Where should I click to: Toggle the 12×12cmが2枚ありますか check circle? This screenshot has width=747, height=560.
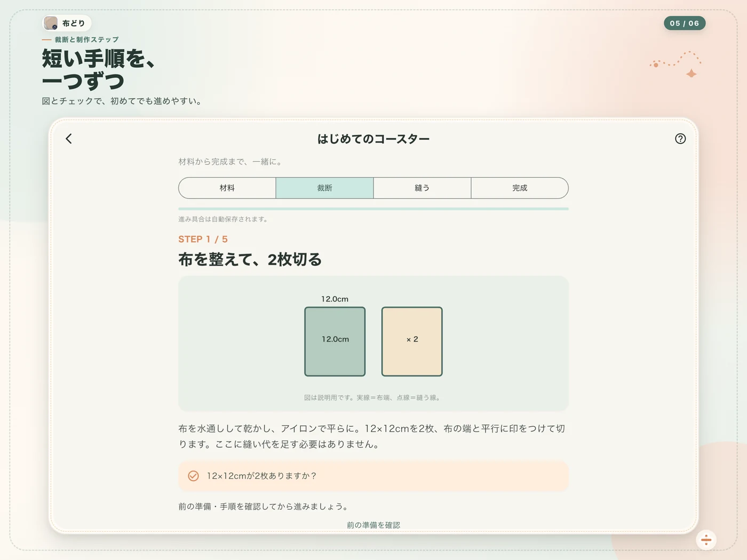click(x=194, y=476)
